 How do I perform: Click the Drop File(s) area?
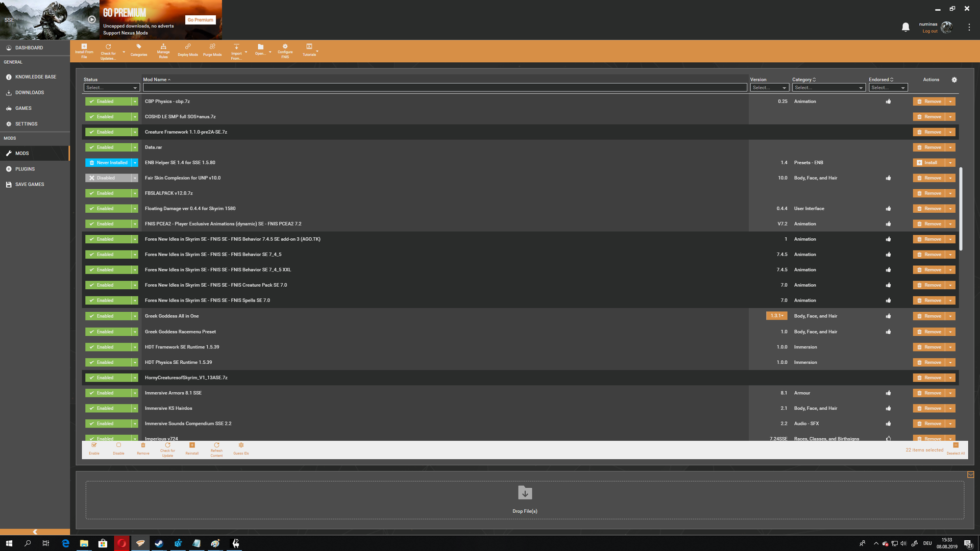(x=525, y=500)
